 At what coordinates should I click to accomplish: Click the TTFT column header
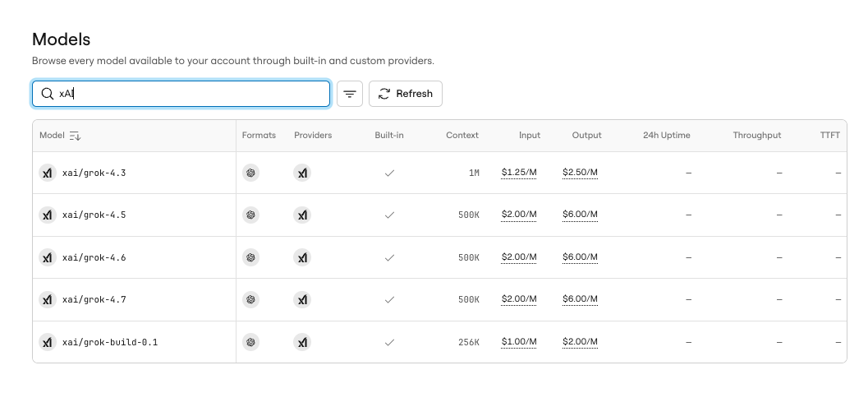pyautogui.click(x=829, y=136)
